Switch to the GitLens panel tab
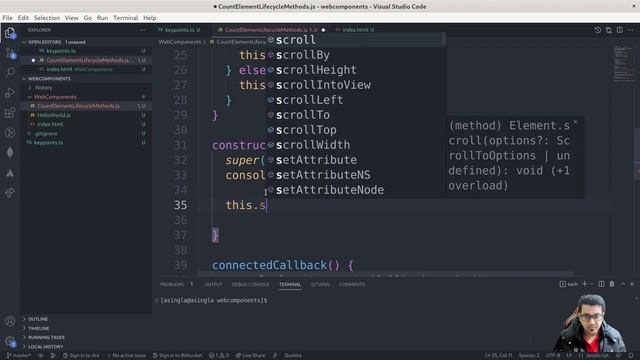640x360 pixels. click(320, 284)
